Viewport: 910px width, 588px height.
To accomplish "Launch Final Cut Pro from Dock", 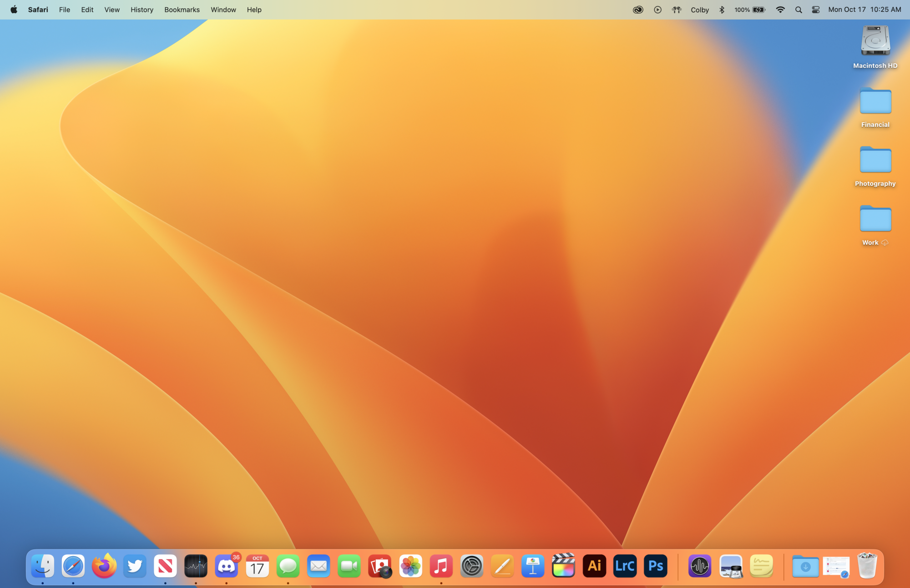I will (563, 566).
